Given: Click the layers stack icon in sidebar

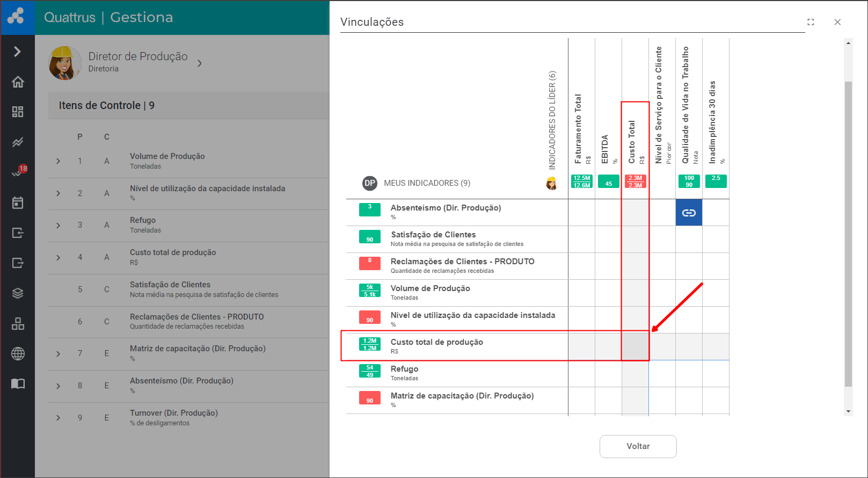Looking at the screenshot, I should [x=18, y=293].
